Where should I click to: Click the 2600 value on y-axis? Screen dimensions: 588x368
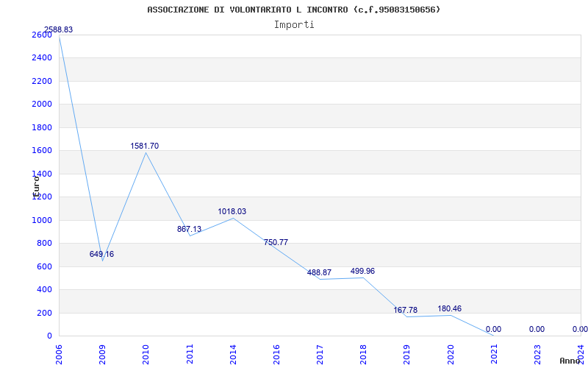click(42, 35)
